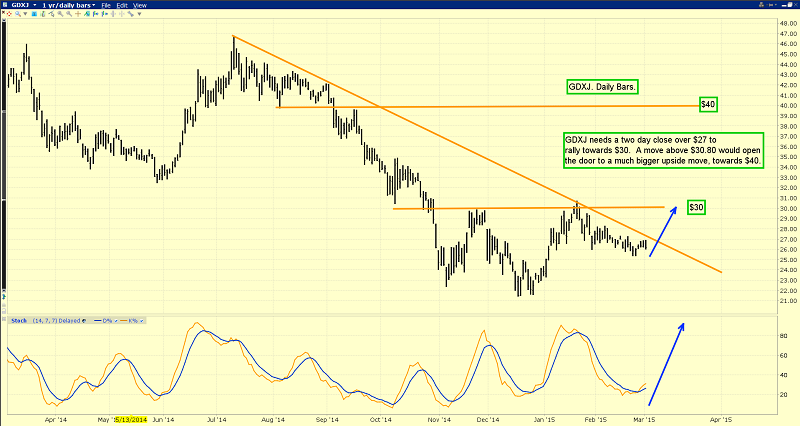Toggle the D% line checkbox
This screenshot has width=800, height=426.
tap(116, 320)
